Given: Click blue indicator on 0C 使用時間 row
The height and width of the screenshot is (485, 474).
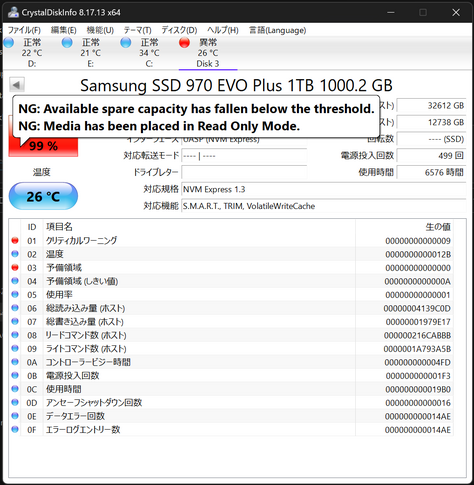Looking at the screenshot, I should pyautogui.click(x=15, y=389).
